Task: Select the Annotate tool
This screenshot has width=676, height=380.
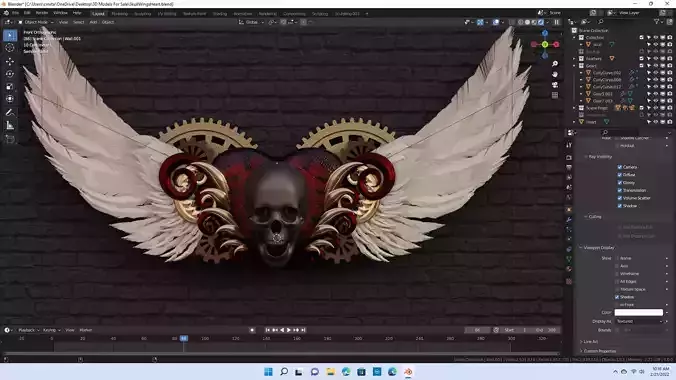Action: click(x=10, y=113)
